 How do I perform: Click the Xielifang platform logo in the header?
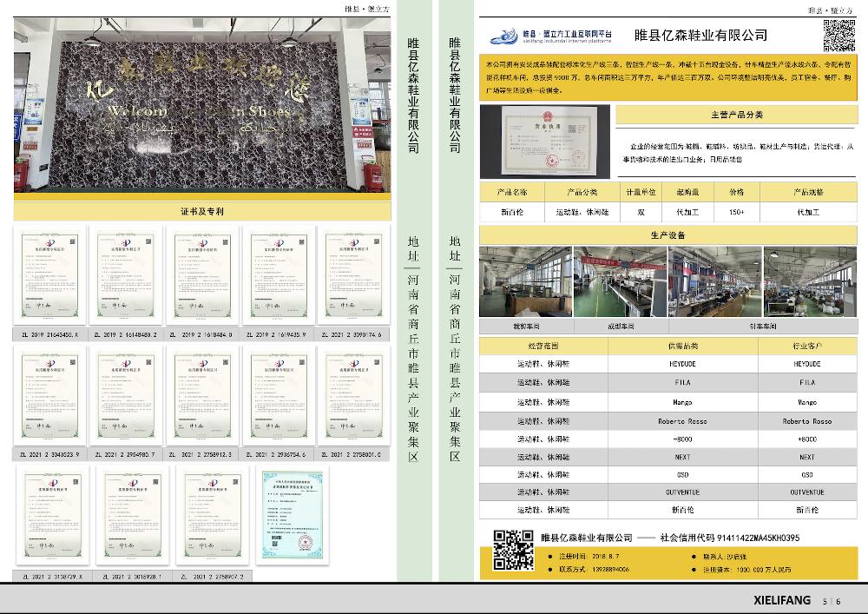point(551,36)
